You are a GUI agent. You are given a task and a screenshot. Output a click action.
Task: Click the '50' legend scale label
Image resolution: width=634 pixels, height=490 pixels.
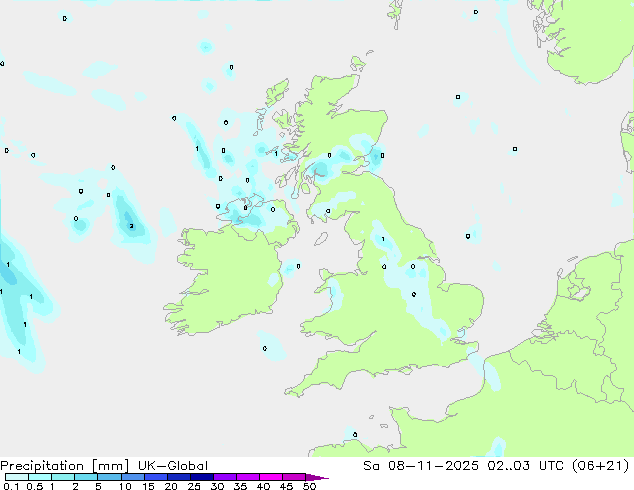[309, 486]
